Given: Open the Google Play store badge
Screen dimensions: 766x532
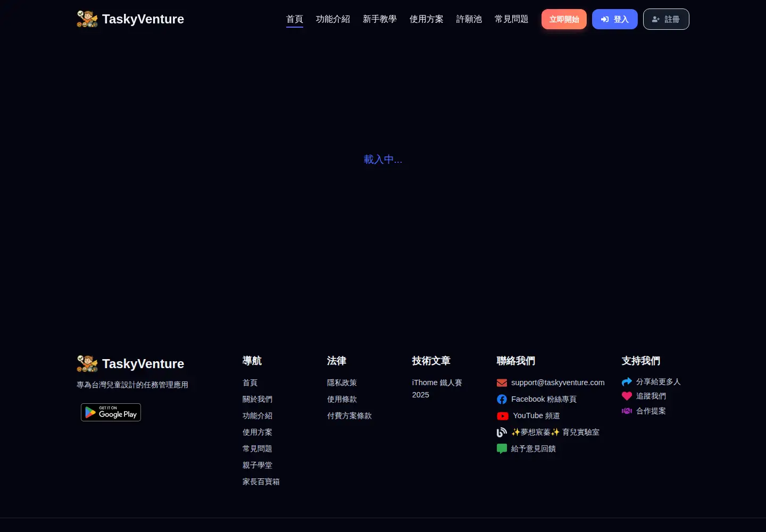Looking at the screenshot, I should pyautogui.click(x=111, y=412).
